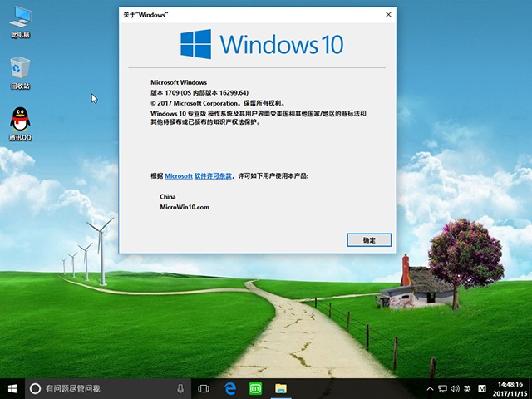Open the Windows Start menu
Image resolution: width=532 pixels, height=399 pixels.
12,388
